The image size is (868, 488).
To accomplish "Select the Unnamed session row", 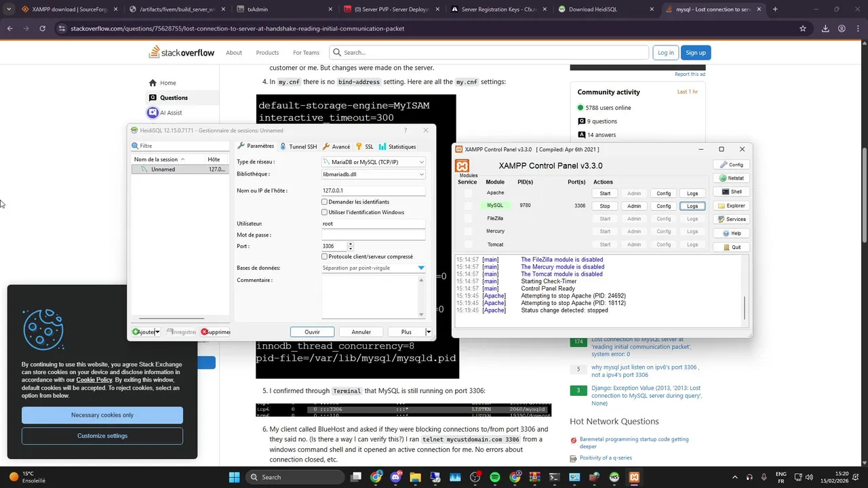I will (x=180, y=169).
